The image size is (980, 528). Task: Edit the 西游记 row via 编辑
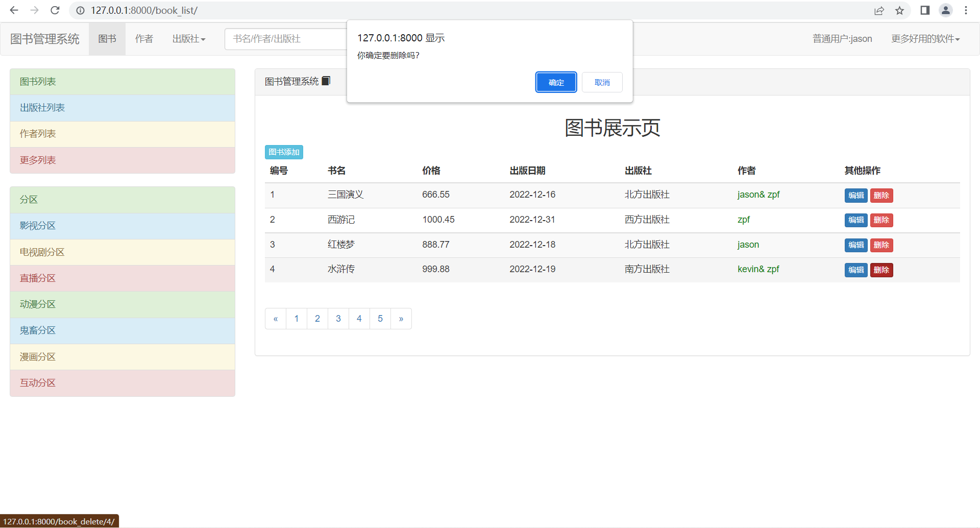856,220
